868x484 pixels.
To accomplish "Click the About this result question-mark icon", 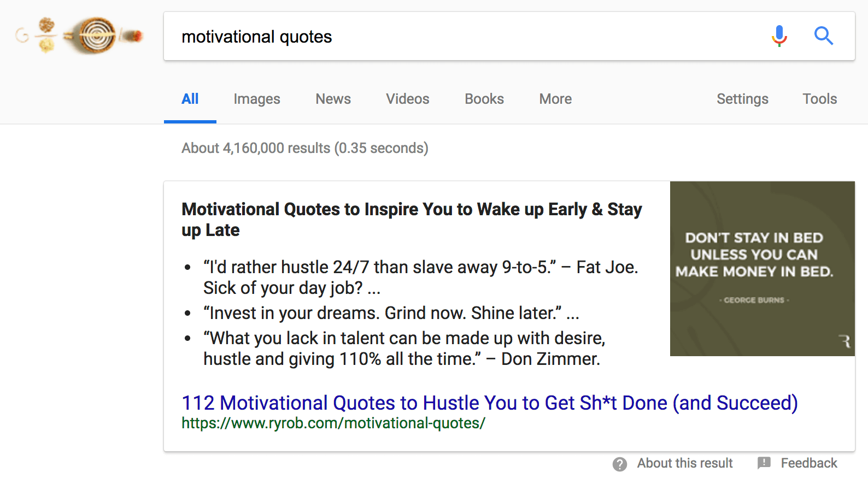I will click(620, 464).
